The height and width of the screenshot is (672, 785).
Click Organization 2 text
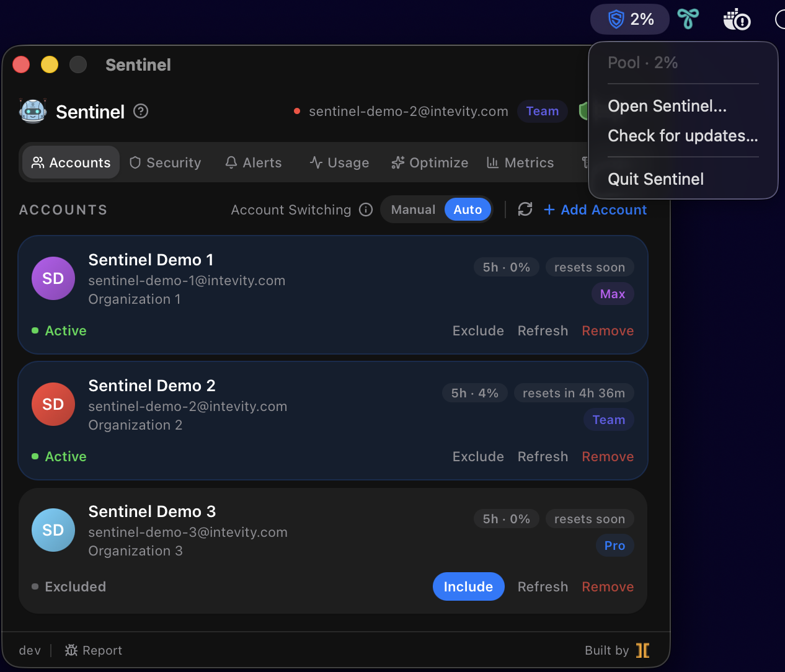pyautogui.click(x=135, y=425)
